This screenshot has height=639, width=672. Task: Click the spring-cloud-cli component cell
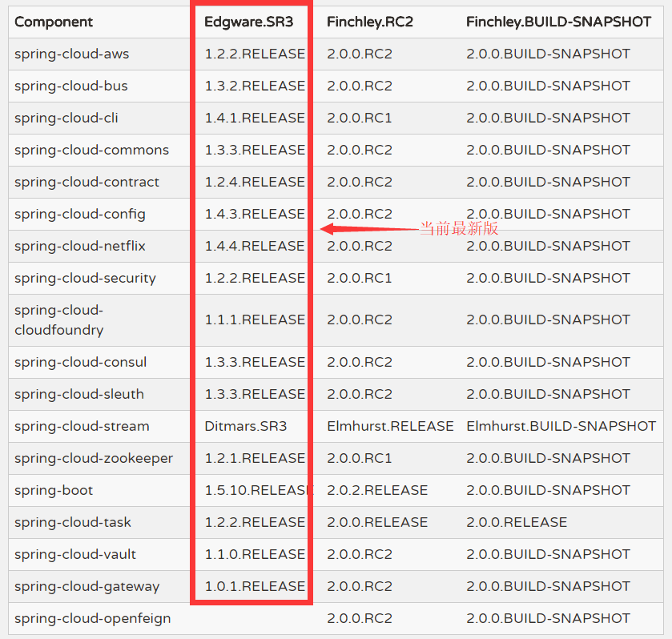coord(66,118)
